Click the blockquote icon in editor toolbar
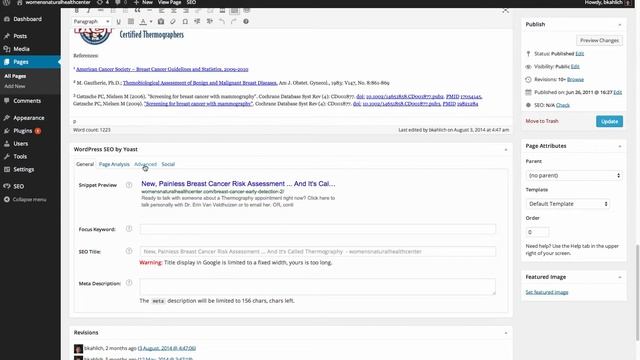The width and height of the screenshot is (640, 360). (138, 10)
